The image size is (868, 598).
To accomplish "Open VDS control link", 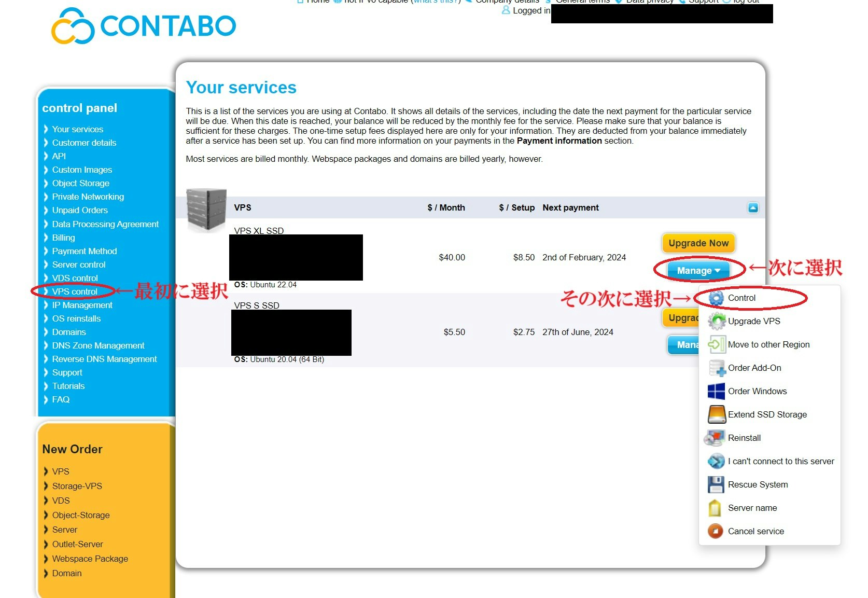I will [75, 278].
